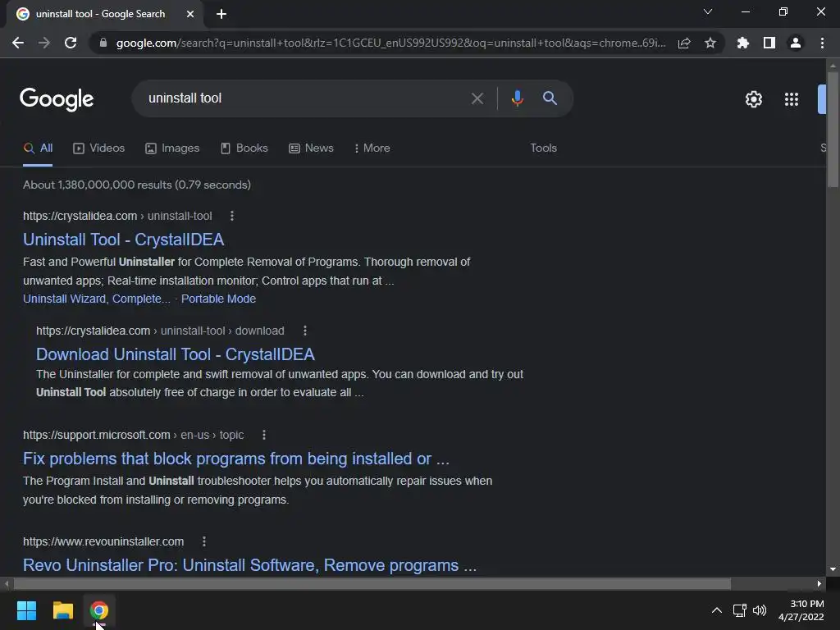Follow the 'Portable Mode' sitelink
The width and height of the screenshot is (840, 630).
click(x=218, y=299)
